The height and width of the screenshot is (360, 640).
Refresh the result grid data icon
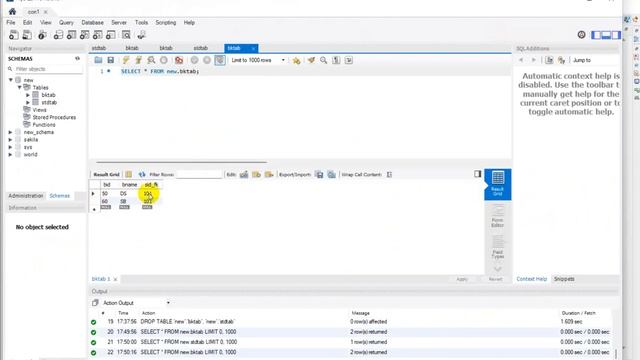(x=142, y=174)
